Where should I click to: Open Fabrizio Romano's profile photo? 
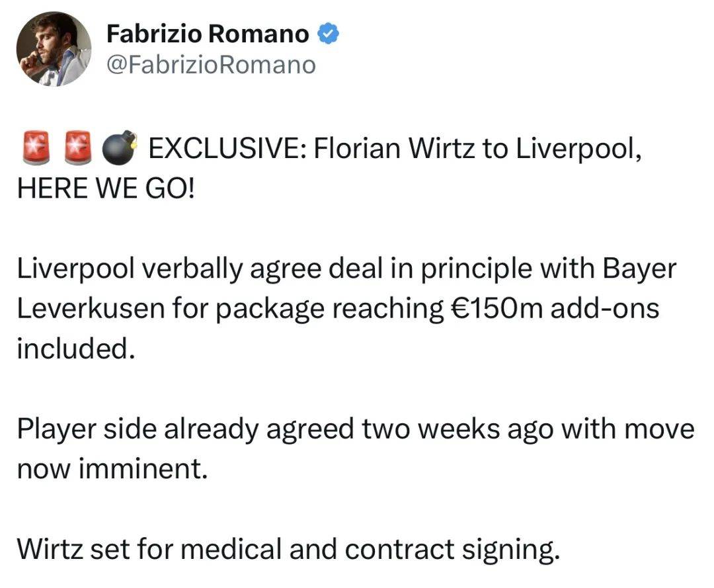[54, 49]
